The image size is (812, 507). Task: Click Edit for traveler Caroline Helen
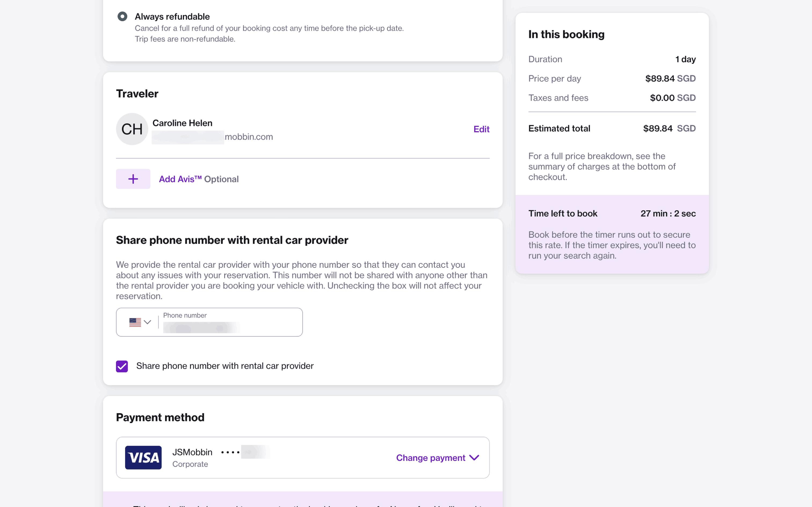481,129
